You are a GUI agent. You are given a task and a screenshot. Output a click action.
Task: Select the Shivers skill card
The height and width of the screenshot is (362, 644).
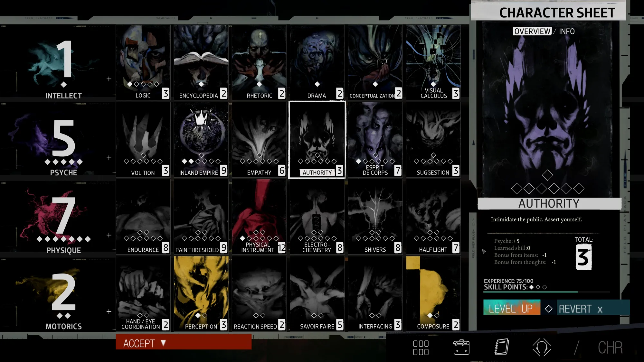click(375, 217)
